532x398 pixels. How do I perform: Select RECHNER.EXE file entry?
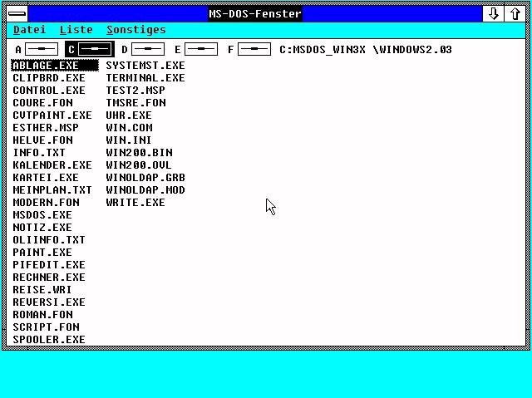click(x=48, y=278)
